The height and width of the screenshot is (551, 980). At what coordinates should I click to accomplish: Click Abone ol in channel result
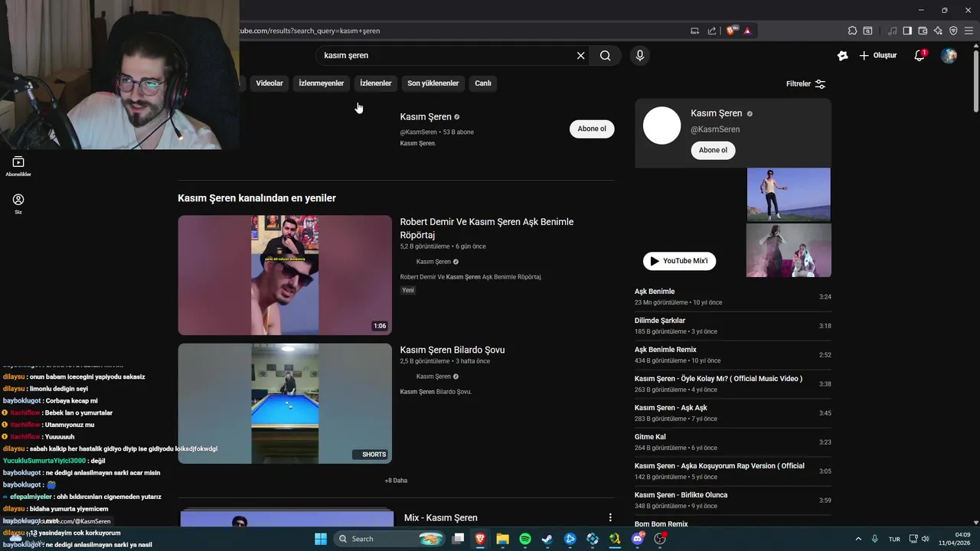[592, 129]
